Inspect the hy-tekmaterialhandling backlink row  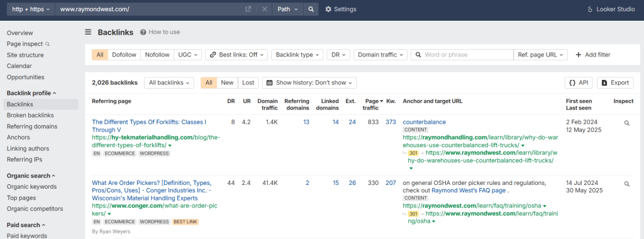click(627, 123)
